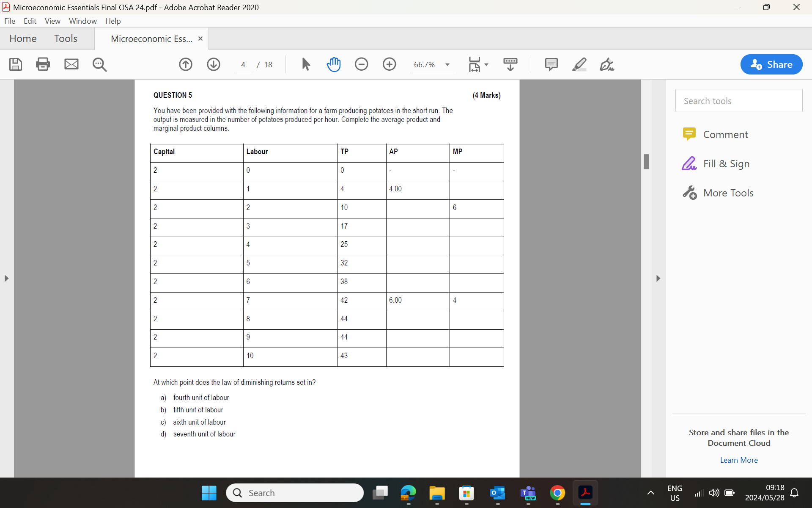Click the email envelope icon

point(71,64)
